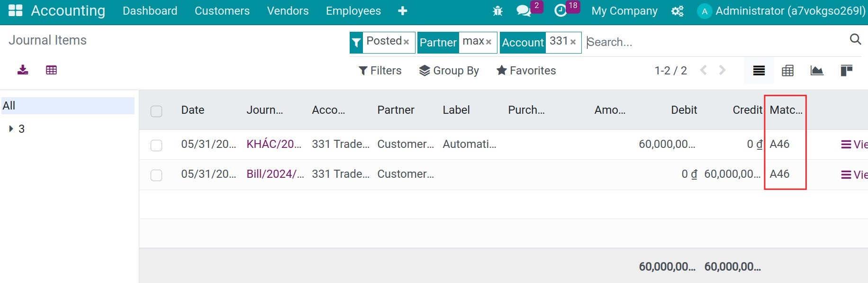
Task: Open the Favorites dropdown
Action: (526, 71)
